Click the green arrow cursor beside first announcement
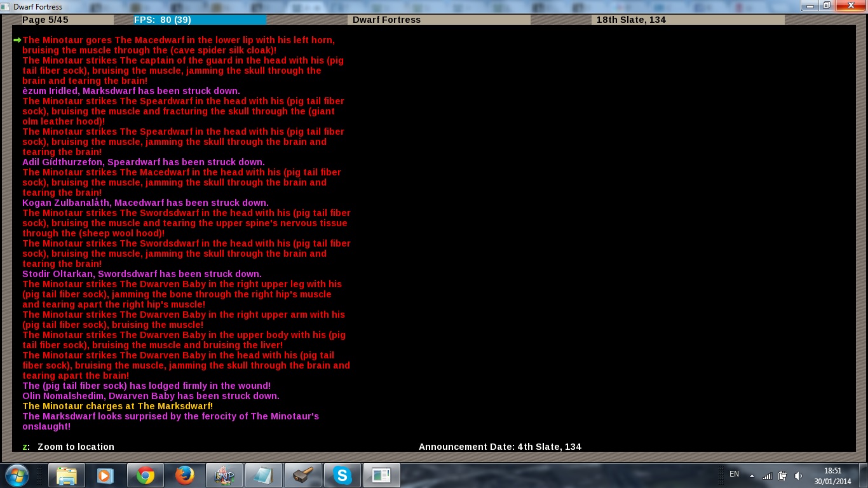 coord(17,40)
